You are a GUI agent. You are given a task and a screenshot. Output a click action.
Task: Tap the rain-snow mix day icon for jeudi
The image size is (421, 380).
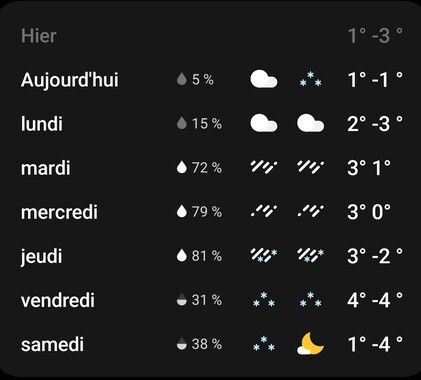tap(264, 255)
